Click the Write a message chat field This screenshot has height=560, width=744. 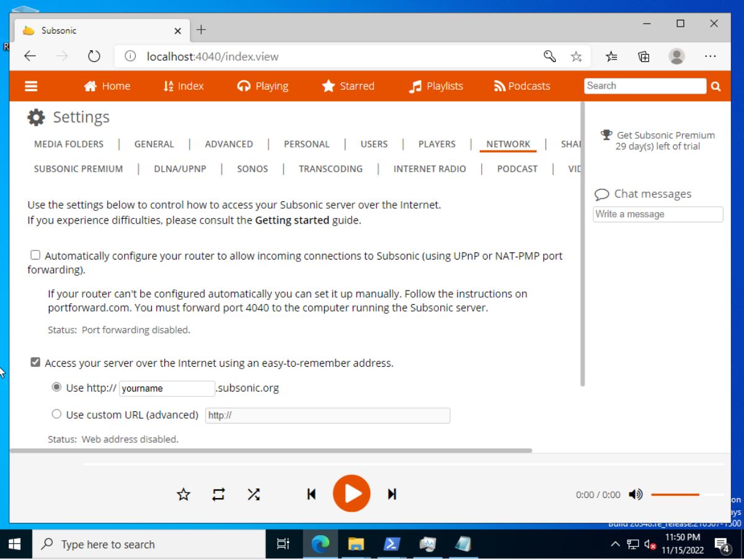(657, 214)
